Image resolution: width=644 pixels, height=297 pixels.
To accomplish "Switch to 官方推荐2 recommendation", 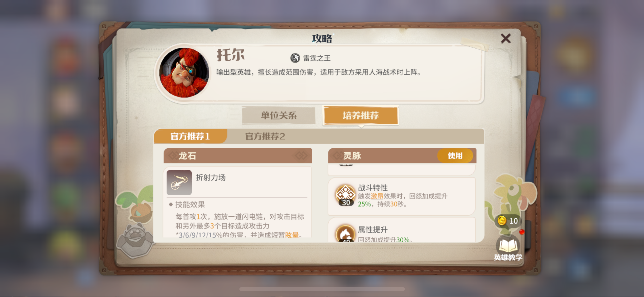I will pos(265,136).
